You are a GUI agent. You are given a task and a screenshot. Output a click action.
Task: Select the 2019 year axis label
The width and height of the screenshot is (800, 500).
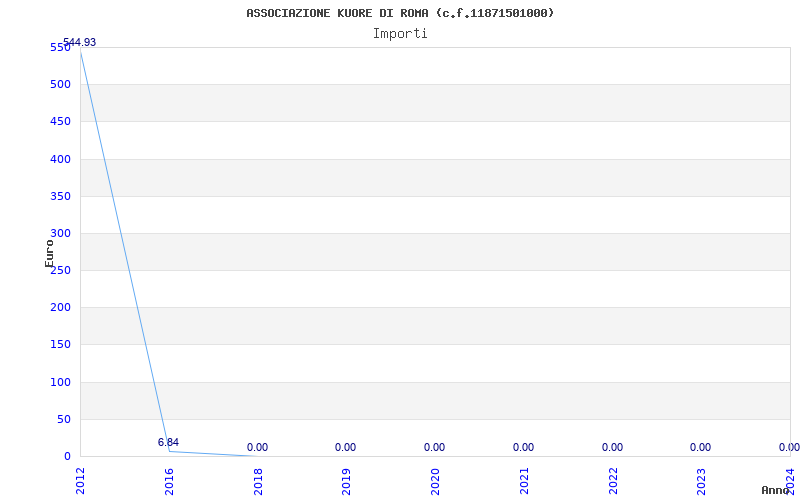(x=346, y=481)
